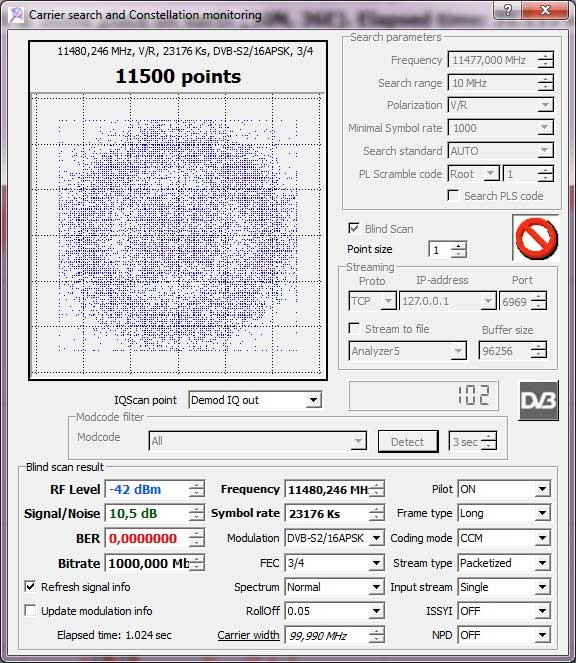Enable Stream to file checkbox
This screenshot has width=578, height=663.
(354, 329)
